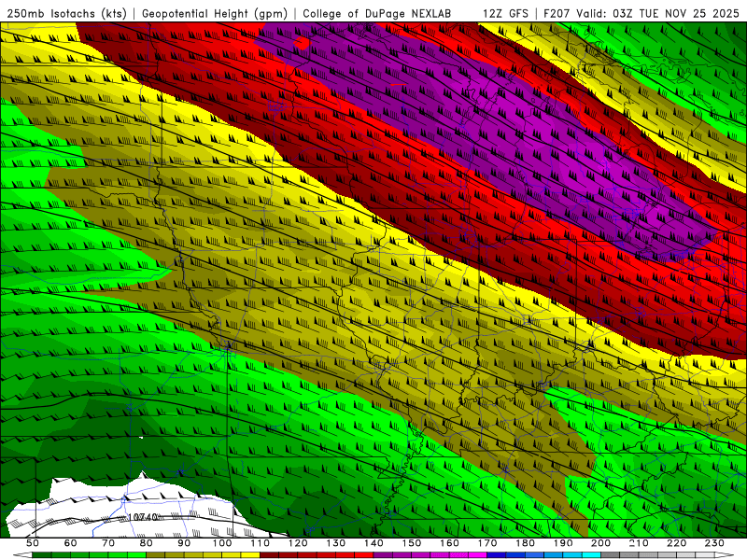This screenshot has height=560, width=747.
Task: Click the '110' value on the color scale
Action: pyautogui.click(x=261, y=543)
